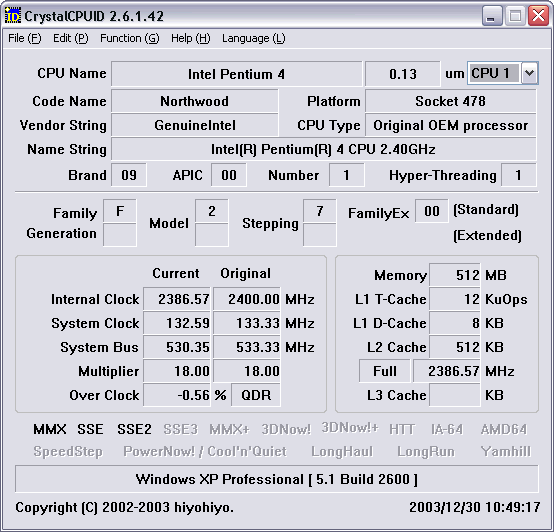Click the L2 cache 2386.57 MHz value
The height and width of the screenshot is (532, 554).
447,371
